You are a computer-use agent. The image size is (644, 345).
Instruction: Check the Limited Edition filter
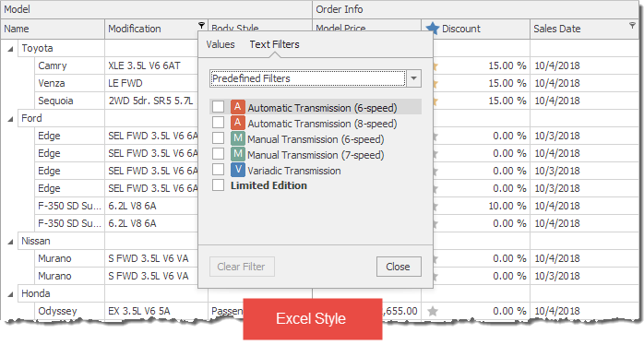(x=218, y=184)
